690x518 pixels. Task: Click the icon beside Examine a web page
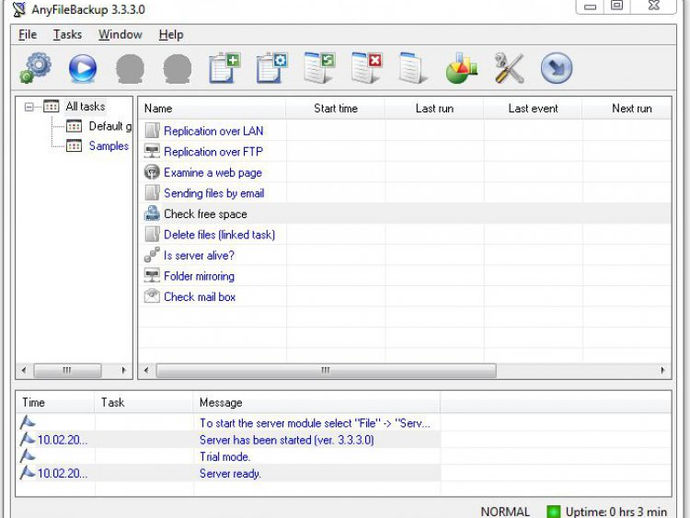pyautogui.click(x=152, y=172)
